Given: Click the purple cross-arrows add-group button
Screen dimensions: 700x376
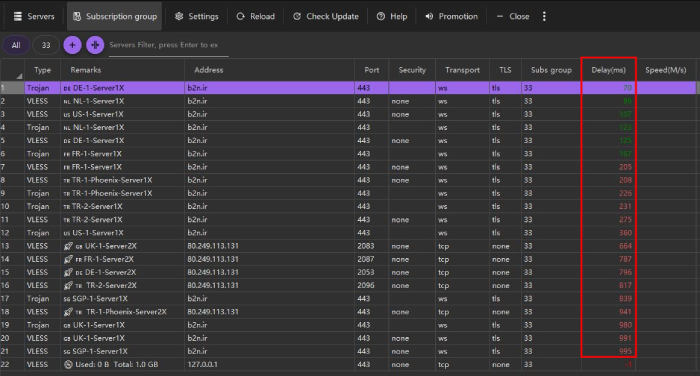Looking at the screenshot, I should pos(95,45).
